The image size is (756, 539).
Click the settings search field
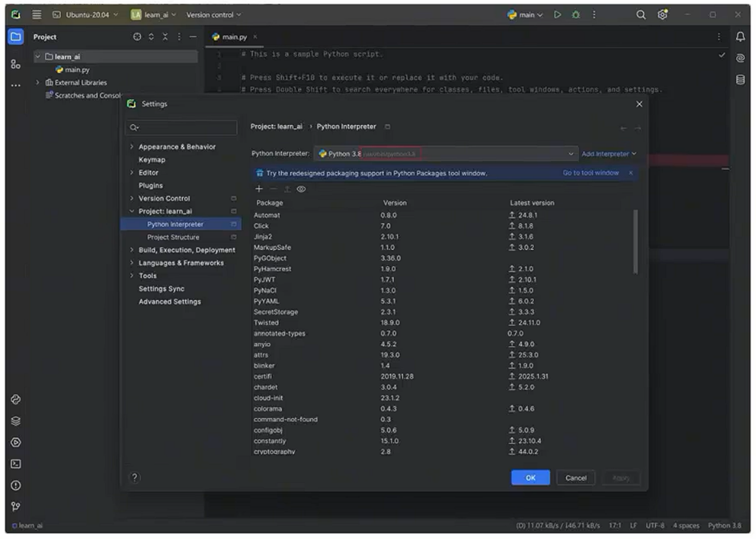pyautogui.click(x=181, y=127)
